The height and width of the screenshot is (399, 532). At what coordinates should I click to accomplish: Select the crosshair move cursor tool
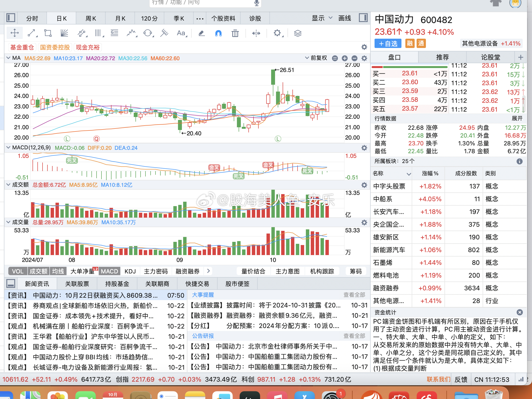coord(15,33)
